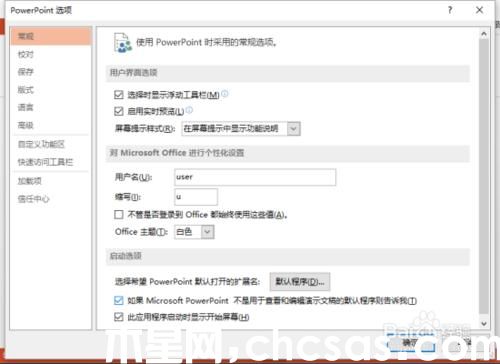The width and height of the screenshot is (500, 364).
Task: Toggle default program notification checkbox
Action: click(119, 301)
